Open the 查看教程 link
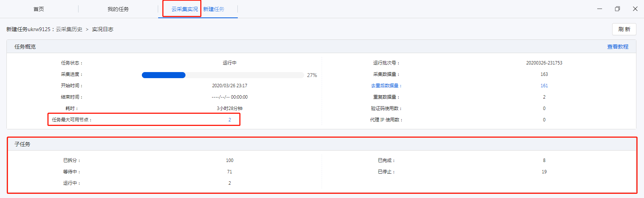This screenshot has width=644, height=198. click(x=617, y=47)
